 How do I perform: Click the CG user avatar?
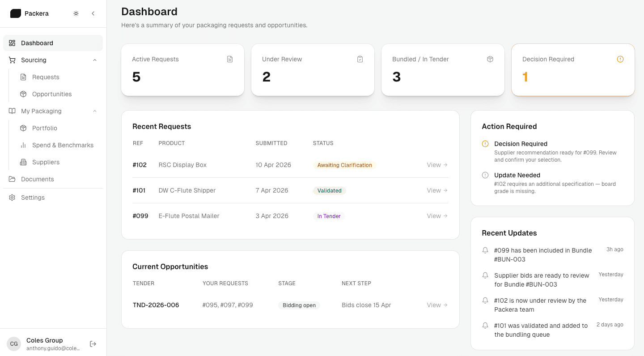click(x=14, y=344)
